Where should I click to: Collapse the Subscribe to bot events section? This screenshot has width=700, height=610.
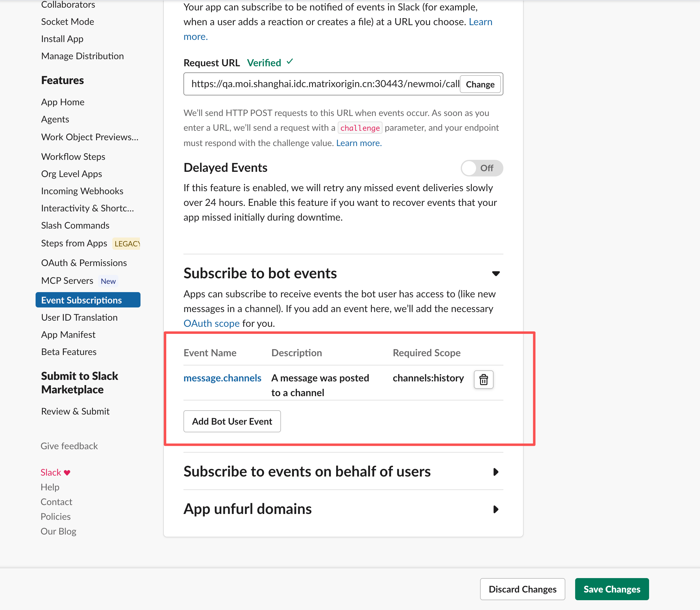(496, 273)
